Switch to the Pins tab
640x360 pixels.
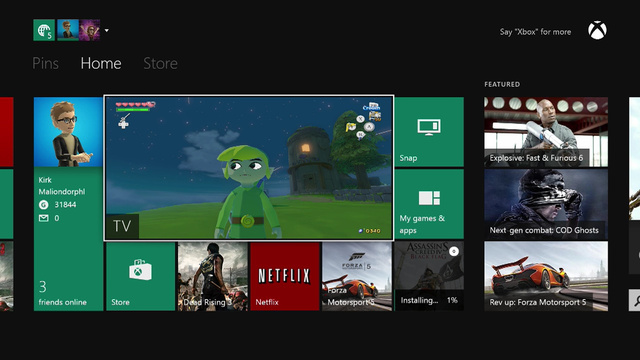pyautogui.click(x=45, y=63)
